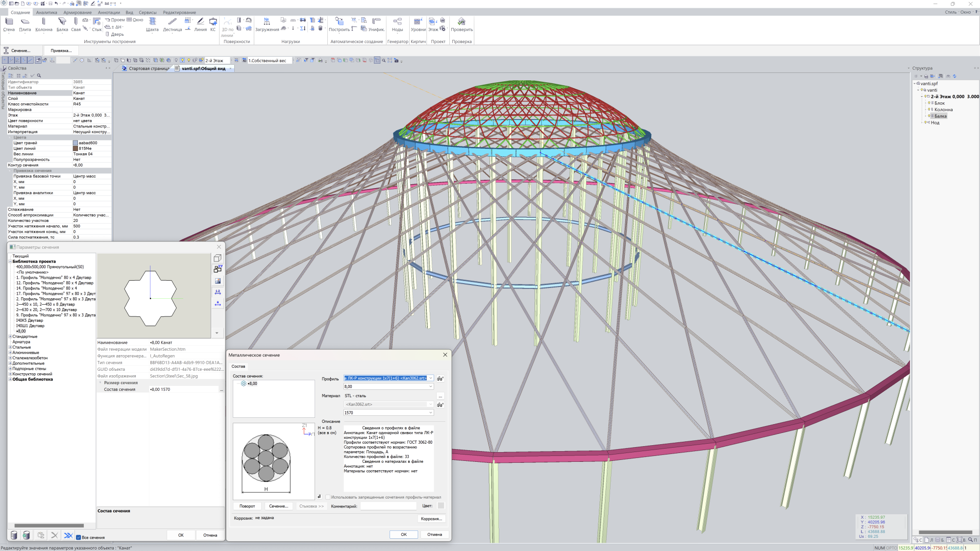Toggle the Все сечения checkbox
The height and width of the screenshot is (551, 980).
point(78,537)
